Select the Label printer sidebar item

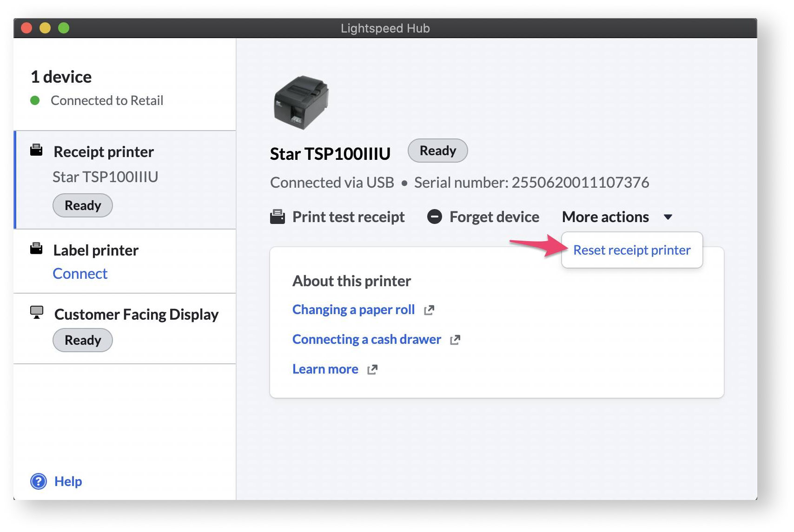point(125,261)
